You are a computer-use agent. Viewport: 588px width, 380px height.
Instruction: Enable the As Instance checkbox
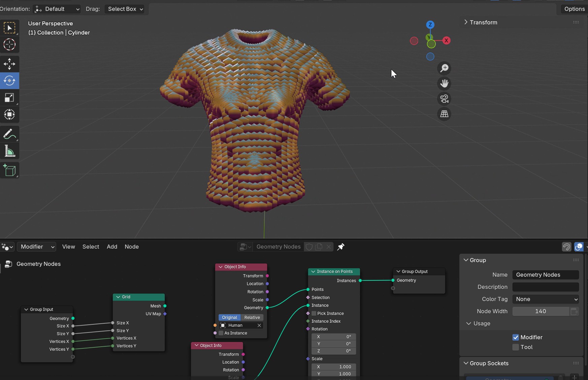coord(221,333)
